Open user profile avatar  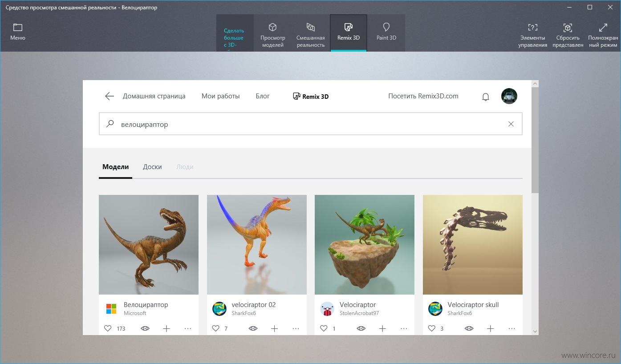coord(509,96)
